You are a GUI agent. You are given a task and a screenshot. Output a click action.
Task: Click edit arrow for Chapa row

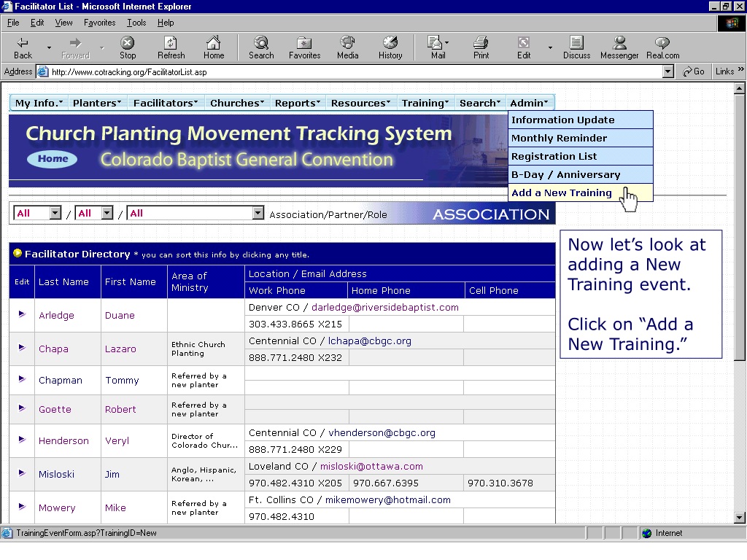(22, 348)
